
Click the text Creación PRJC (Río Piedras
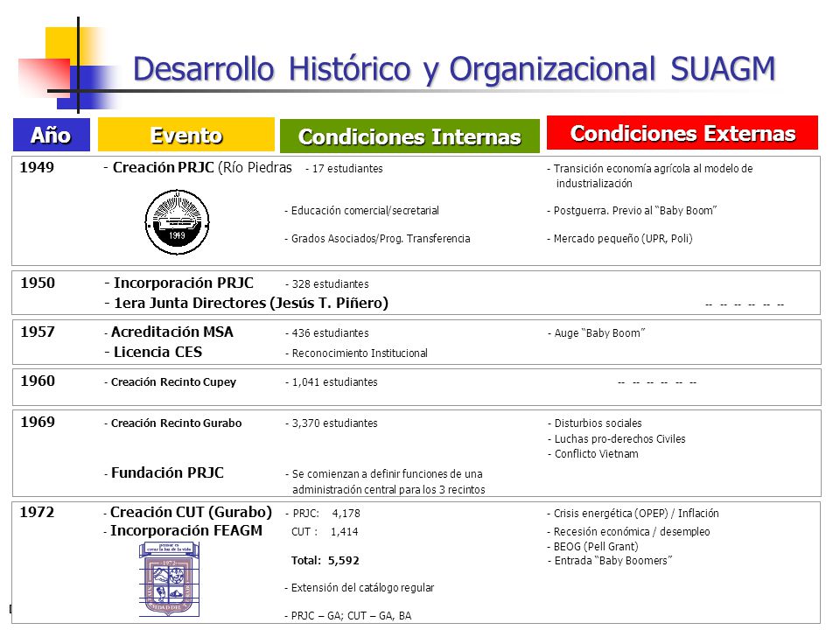[199, 168]
